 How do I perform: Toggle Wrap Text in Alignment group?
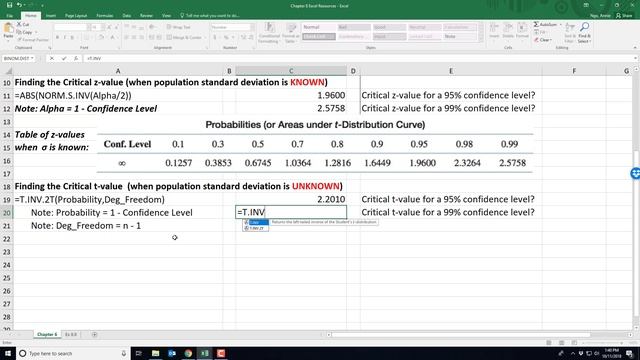(x=178, y=27)
